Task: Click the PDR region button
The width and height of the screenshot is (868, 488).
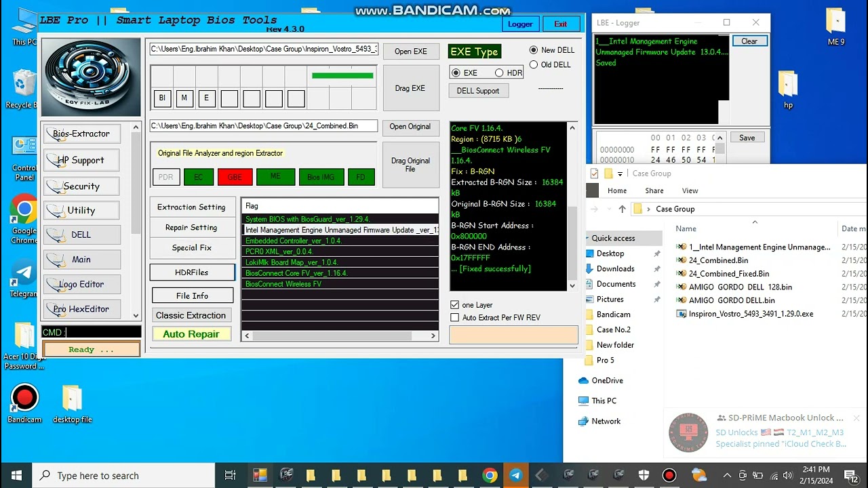Action: coord(166,177)
